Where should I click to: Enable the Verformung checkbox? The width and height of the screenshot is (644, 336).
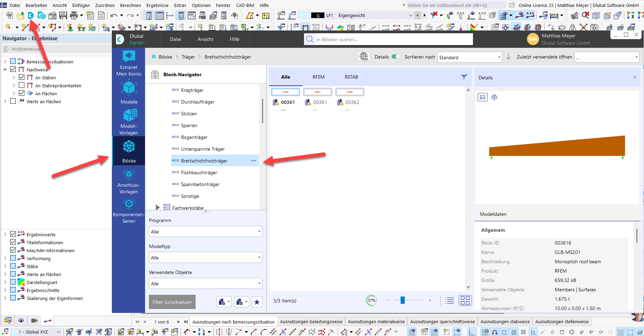pos(13,258)
